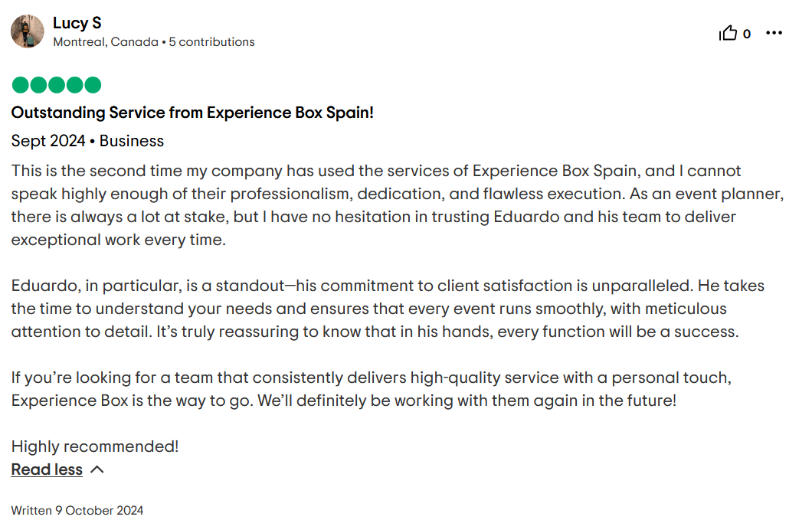Click the 'Highly recommended!' line
Screen dimensions: 812x520
(x=95, y=446)
